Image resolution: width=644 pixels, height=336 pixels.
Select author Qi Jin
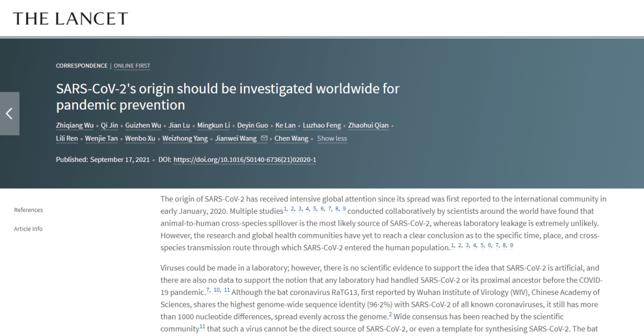coord(109,125)
